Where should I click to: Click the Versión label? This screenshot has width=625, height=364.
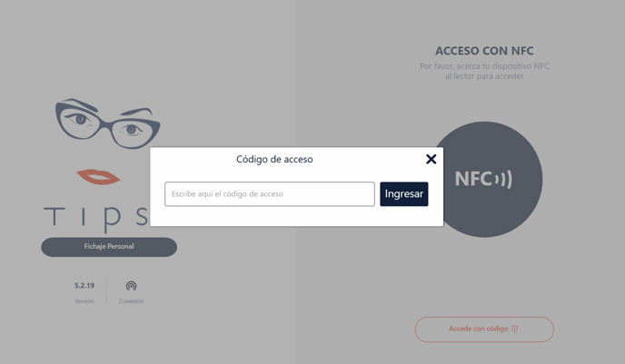pyautogui.click(x=84, y=301)
